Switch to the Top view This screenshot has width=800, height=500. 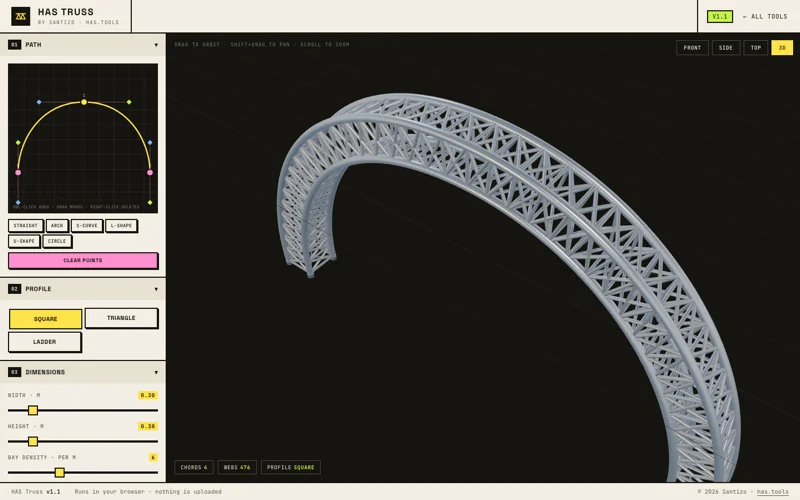click(x=756, y=48)
